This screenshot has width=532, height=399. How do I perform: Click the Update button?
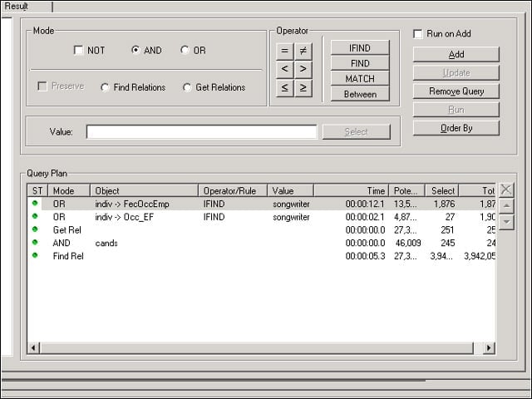pyautogui.click(x=456, y=72)
